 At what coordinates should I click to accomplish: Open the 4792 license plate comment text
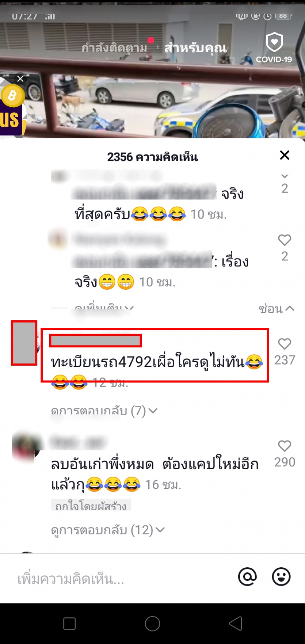[x=157, y=361]
